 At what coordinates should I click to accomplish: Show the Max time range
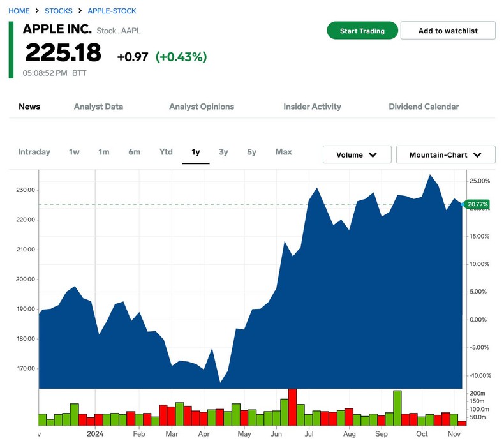tap(283, 152)
